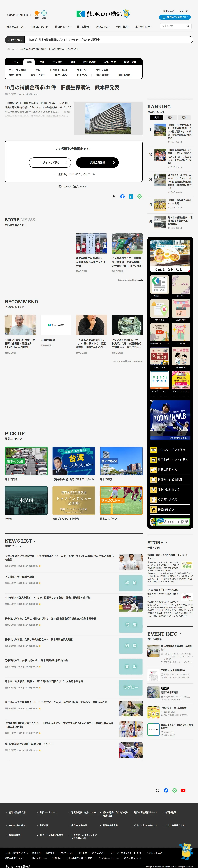Click ホーム breadcrumb link

[x=11, y=49]
